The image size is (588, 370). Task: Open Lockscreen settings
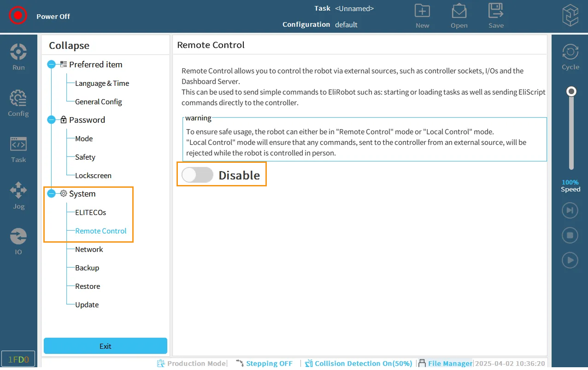(x=93, y=176)
